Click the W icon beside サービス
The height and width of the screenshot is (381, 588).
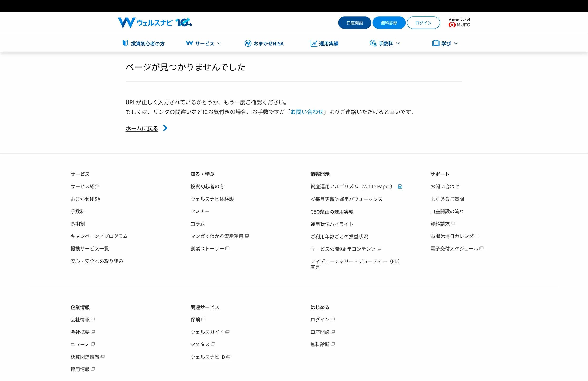(x=190, y=43)
